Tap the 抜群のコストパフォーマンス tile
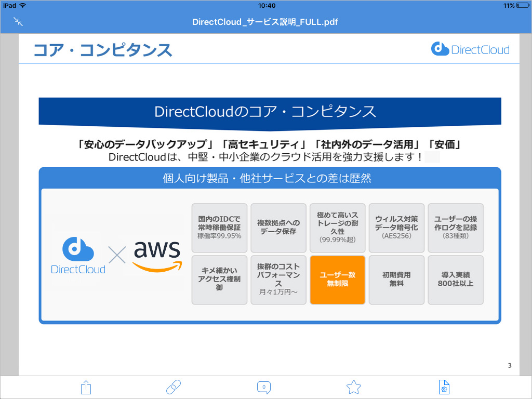This screenshot has width=532, height=399. (x=278, y=280)
